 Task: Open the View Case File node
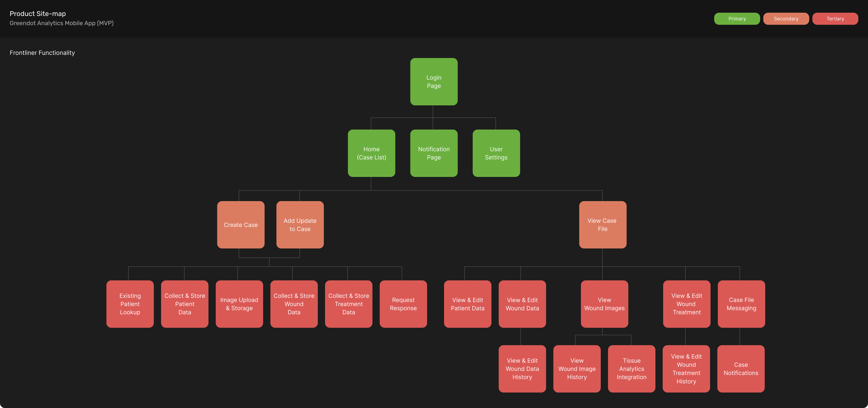(602, 225)
